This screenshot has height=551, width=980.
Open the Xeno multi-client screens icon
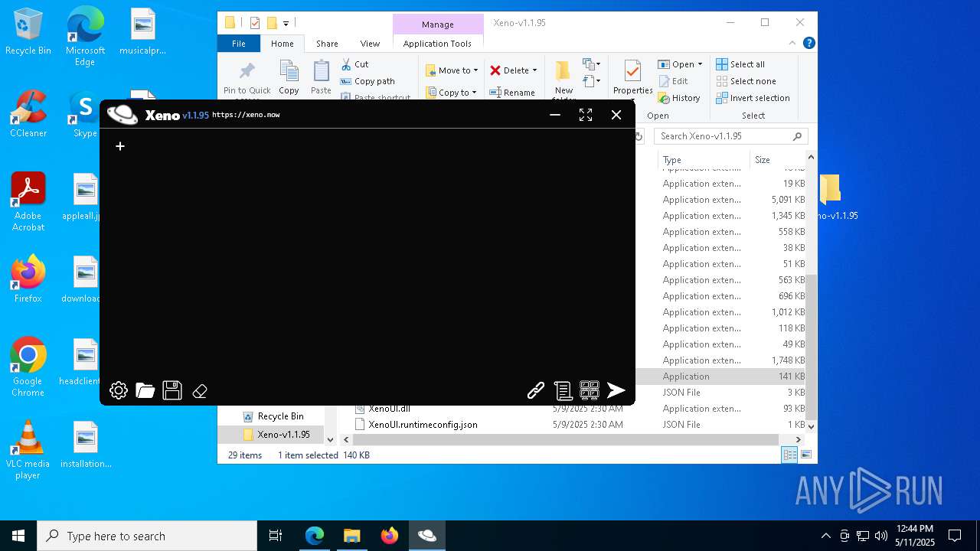tap(590, 390)
